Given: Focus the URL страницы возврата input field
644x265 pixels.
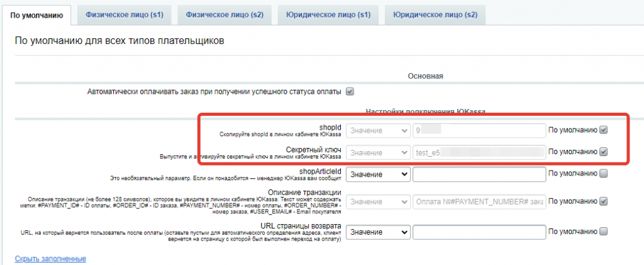Looking at the screenshot, I should (479, 232).
